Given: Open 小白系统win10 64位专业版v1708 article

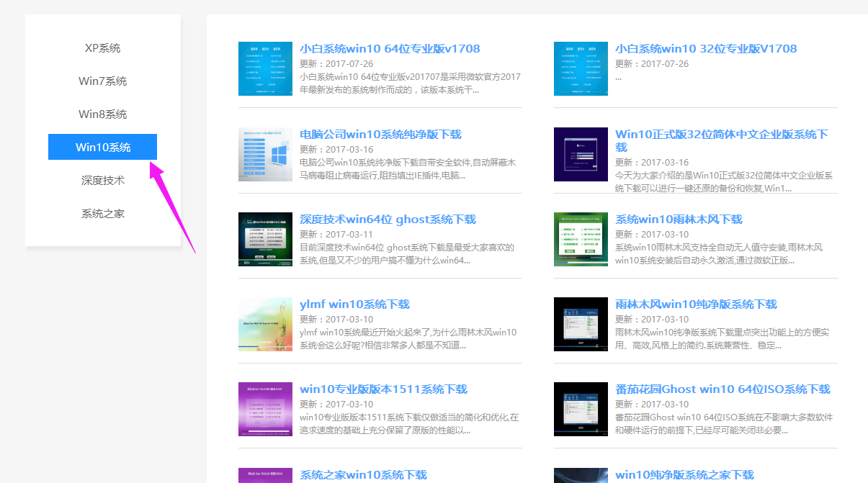Looking at the screenshot, I should 390,48.
